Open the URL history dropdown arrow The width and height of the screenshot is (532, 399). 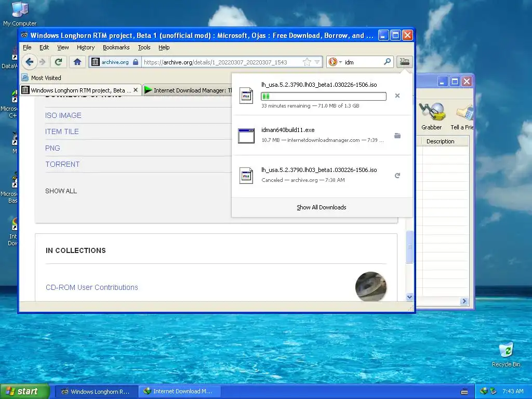click(317, 62)
